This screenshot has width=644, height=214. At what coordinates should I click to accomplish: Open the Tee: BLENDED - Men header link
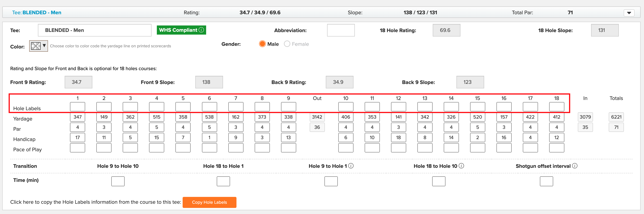[x=37, y=13]
